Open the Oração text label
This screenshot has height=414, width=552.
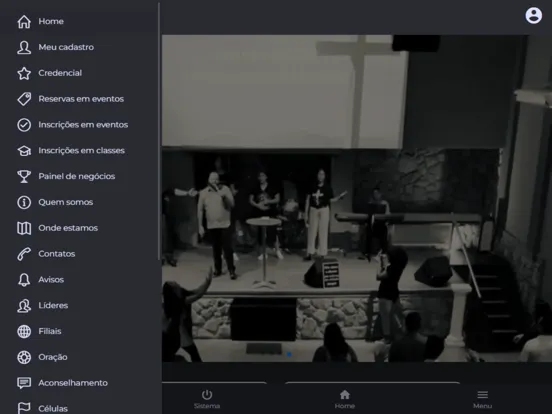(x=53, y=357)
